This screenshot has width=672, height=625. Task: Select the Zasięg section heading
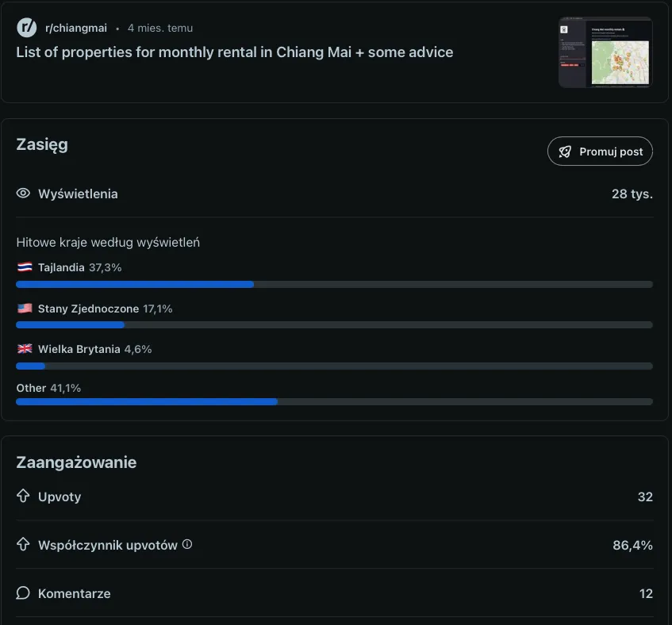pos(42,144)
